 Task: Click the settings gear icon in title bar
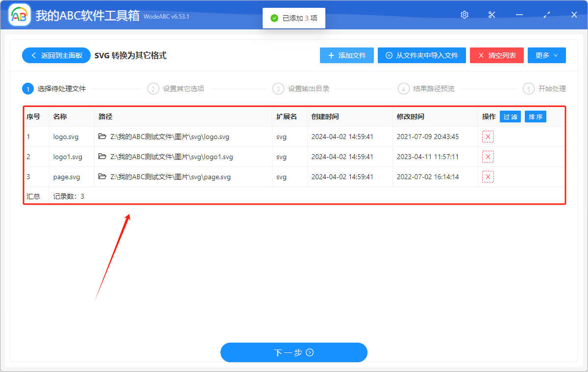pyautogui.click(x=465, y=15)
